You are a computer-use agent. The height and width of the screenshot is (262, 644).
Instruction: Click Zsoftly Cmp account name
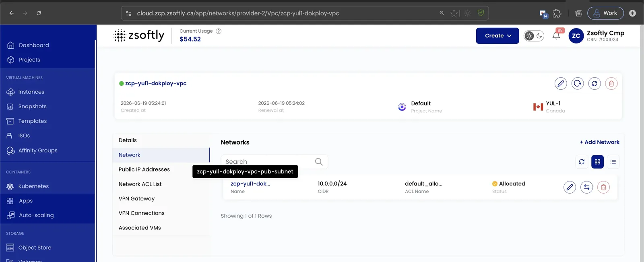pos(605,33)
